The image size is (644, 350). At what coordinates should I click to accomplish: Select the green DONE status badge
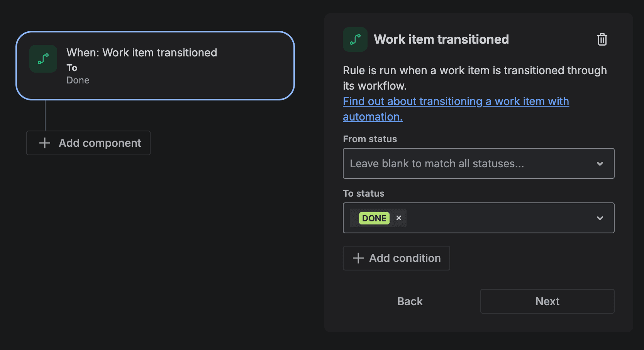(374, 218)
